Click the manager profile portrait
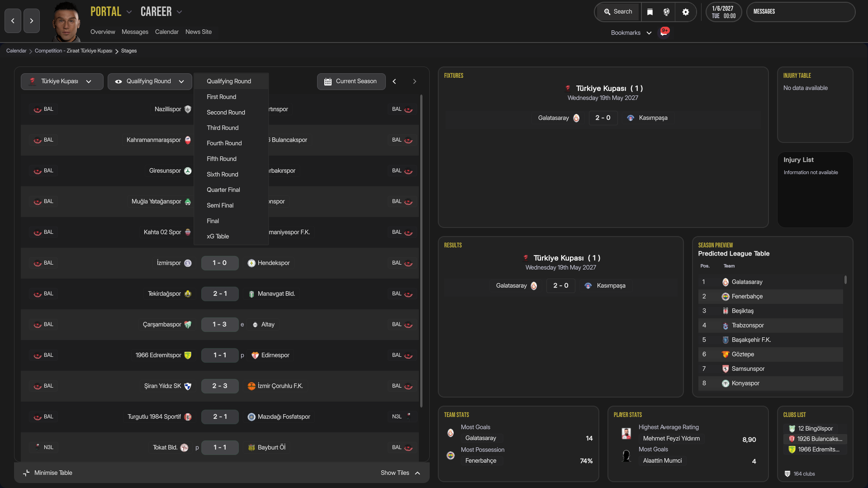This screenshot has width=868, height=488. (66, 22)
